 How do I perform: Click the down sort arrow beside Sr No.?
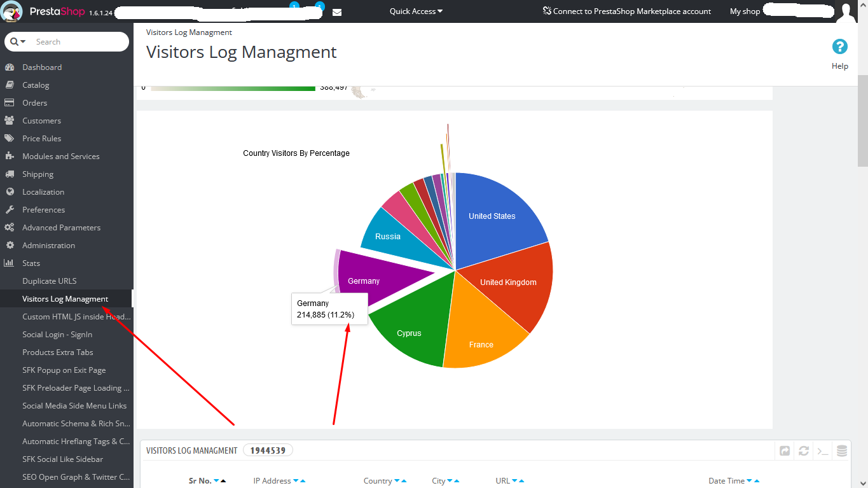(x=216, y=481)
